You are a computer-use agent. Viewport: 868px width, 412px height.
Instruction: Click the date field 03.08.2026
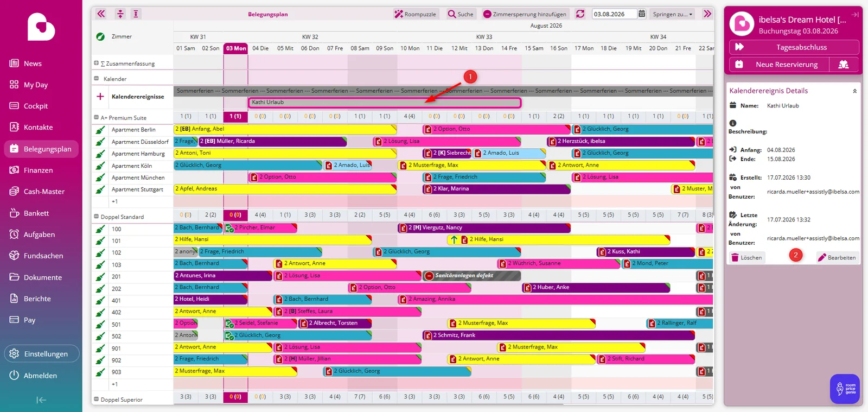614,14
